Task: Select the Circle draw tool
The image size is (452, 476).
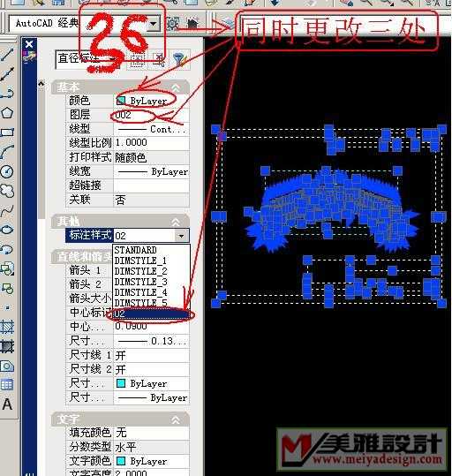Action: (x=7, y=171)
